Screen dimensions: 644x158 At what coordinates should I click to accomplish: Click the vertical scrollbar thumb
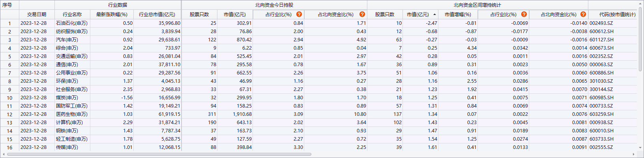(640, 39)
